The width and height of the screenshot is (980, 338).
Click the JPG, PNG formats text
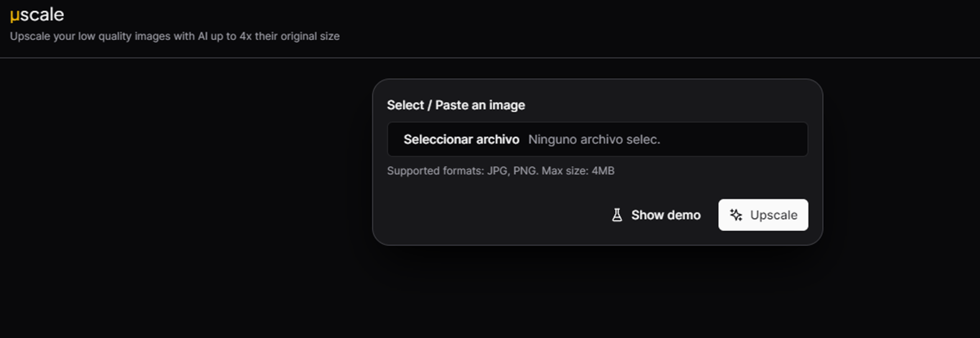click(x=512, y=171)
